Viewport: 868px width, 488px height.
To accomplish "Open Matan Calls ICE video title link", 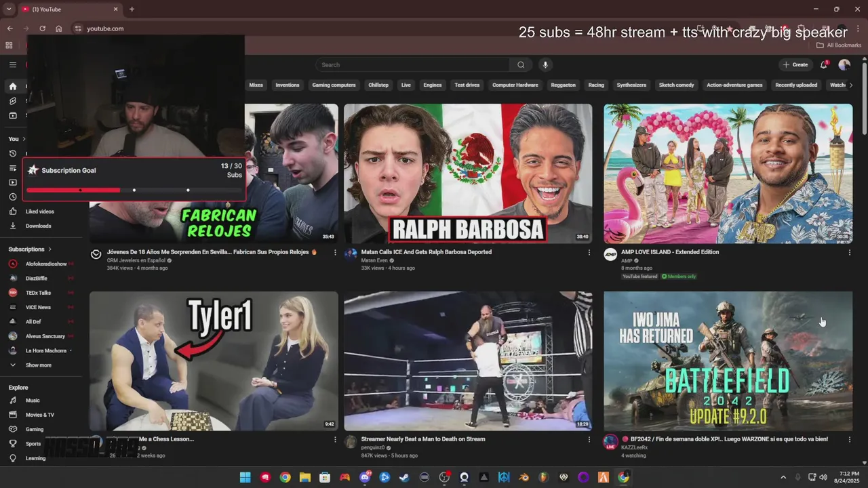I will click(427, 252).
